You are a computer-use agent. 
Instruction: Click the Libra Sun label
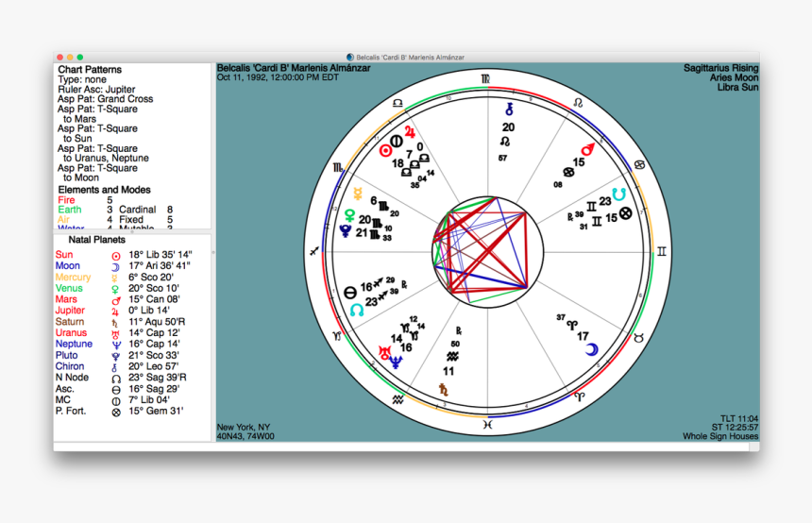pos(737,87)
